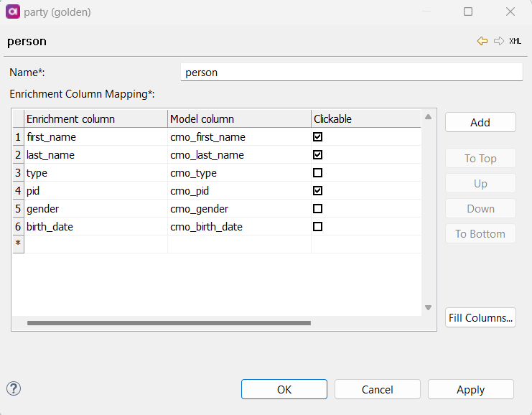
Task: Enable Clickable checkbox for type row
Action: 318,172
